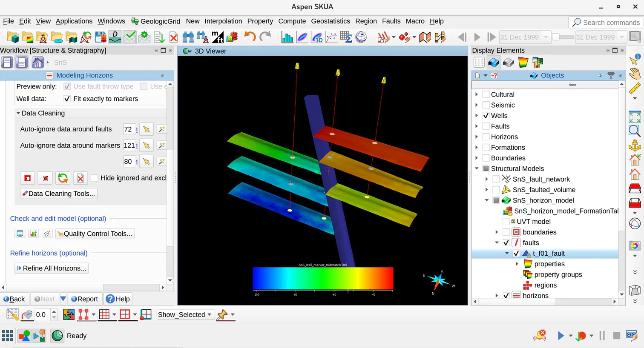This screenshot has width=644, height=348.
Task: Open the histogram chart tool
Action: pyautogui.click(x=287, y=37)
